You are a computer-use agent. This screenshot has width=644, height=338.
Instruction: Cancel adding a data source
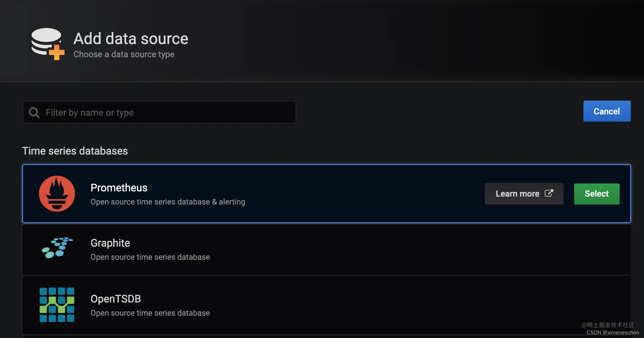point(607,111)
